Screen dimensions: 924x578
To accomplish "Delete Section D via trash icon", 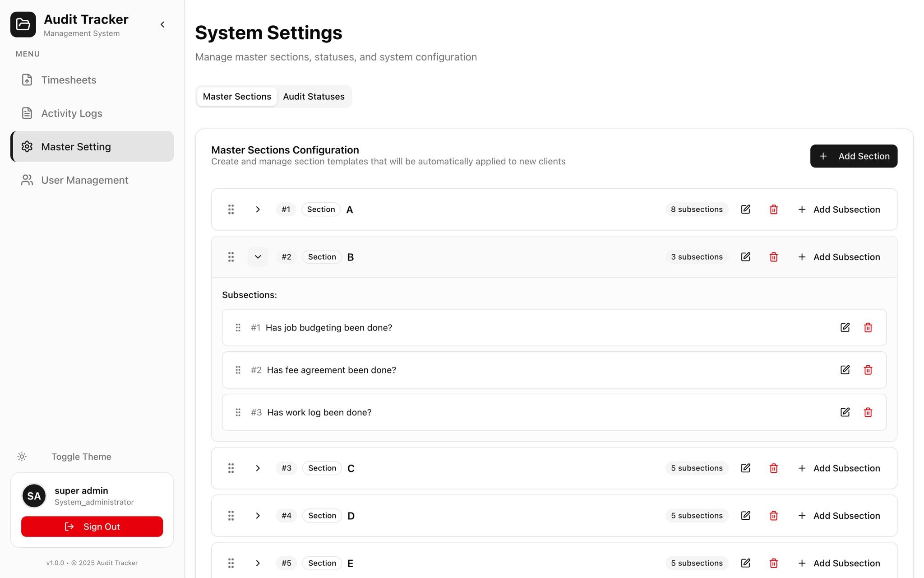I will (773, 516).
